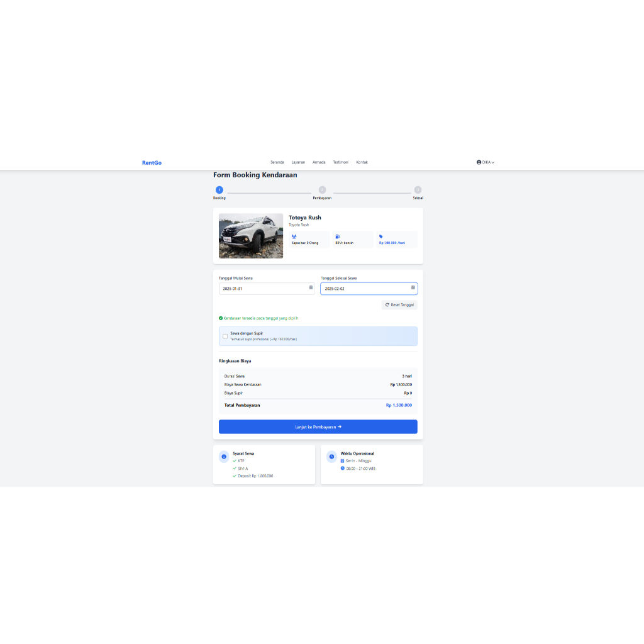Click the price tag icon
Viewport: 644px width, 644px height.
point(381,236)
